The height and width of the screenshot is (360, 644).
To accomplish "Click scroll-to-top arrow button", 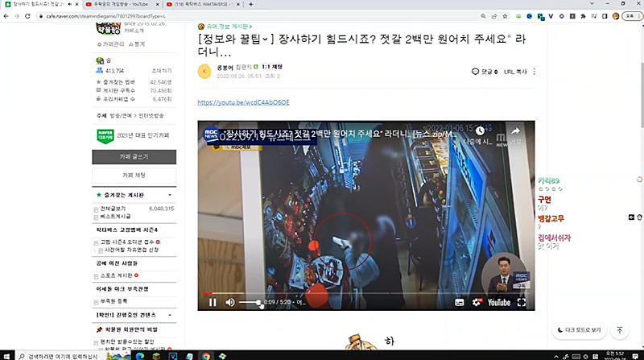I will 620,330.
